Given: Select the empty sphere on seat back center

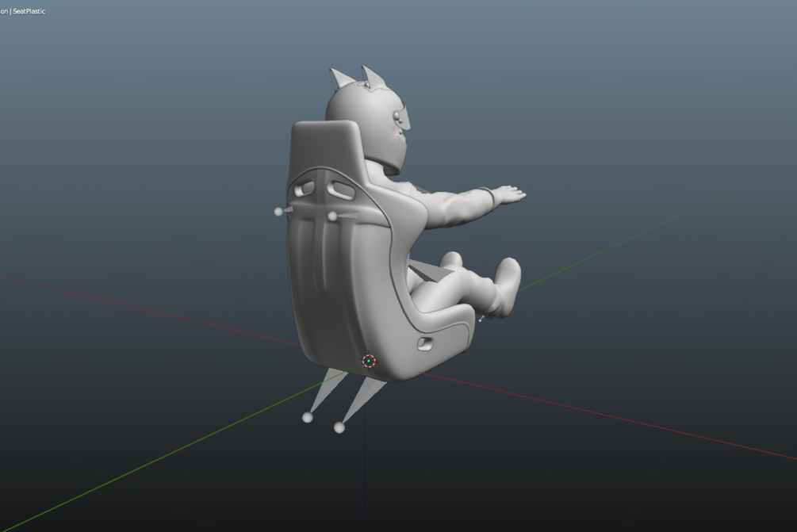Looking at the screenshot, I should (x=332, y=216).
